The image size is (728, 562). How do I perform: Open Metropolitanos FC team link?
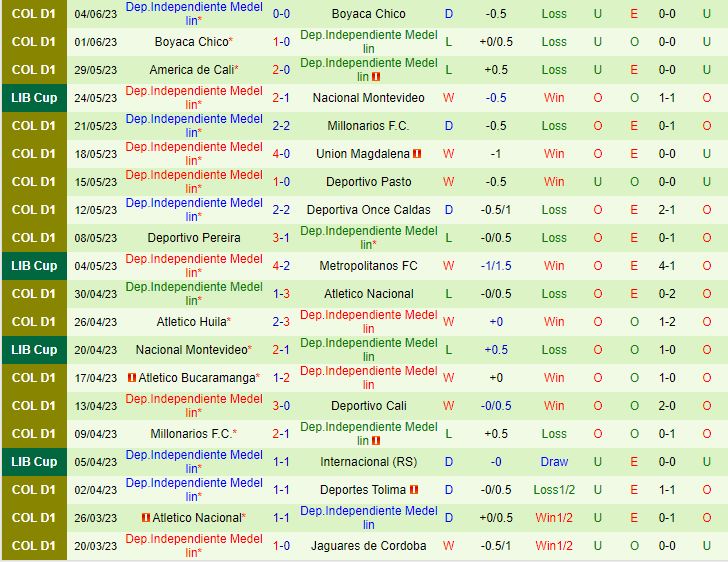coord(369,266)
